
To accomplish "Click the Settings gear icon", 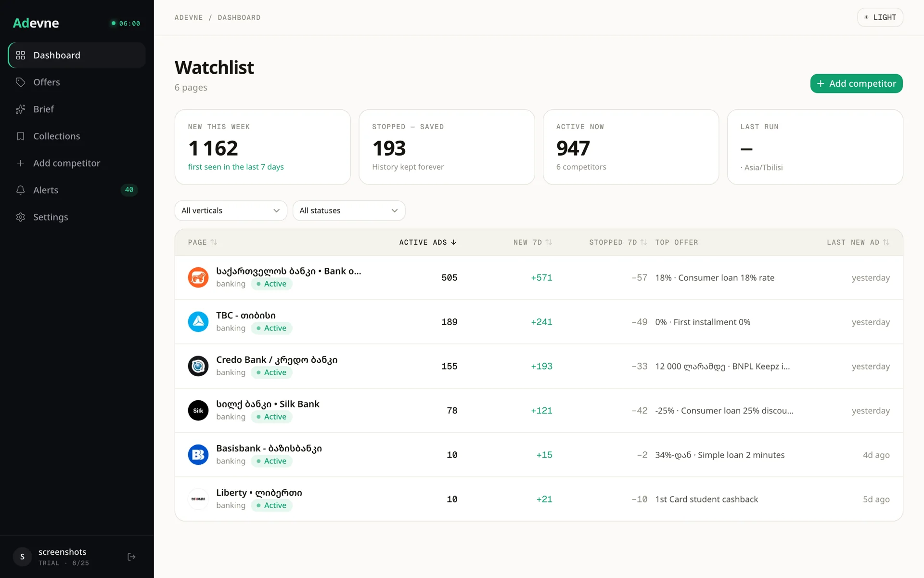I will (x=20, y=217).
